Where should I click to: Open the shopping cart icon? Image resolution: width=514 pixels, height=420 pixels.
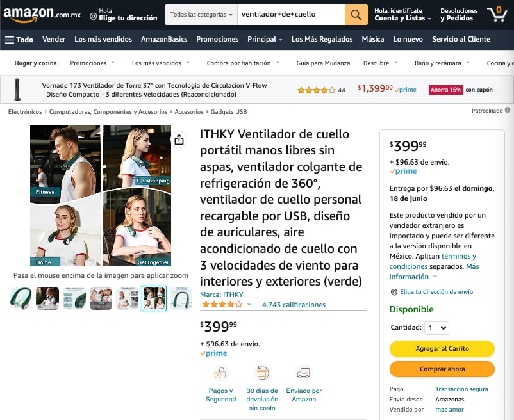[497, 14]
